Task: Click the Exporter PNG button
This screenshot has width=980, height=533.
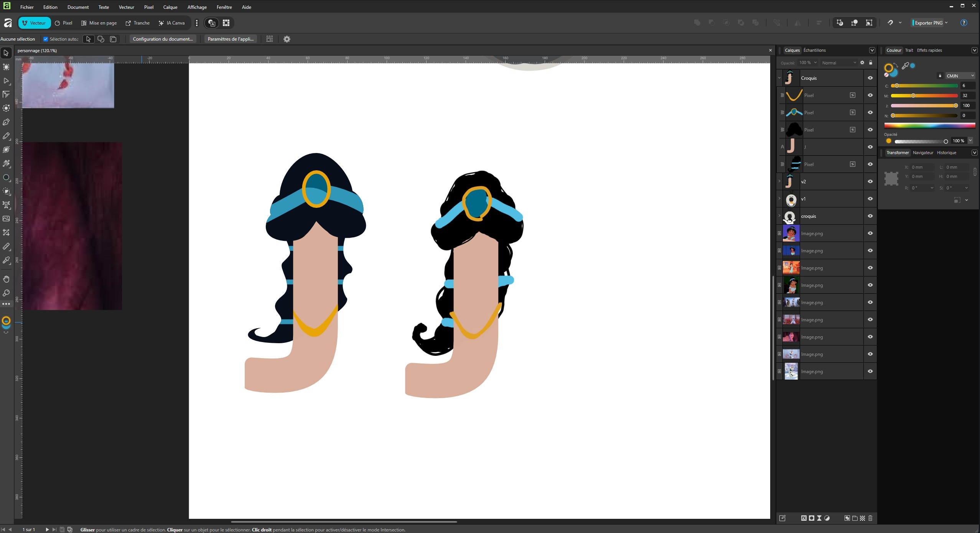Action: point(928,23)
